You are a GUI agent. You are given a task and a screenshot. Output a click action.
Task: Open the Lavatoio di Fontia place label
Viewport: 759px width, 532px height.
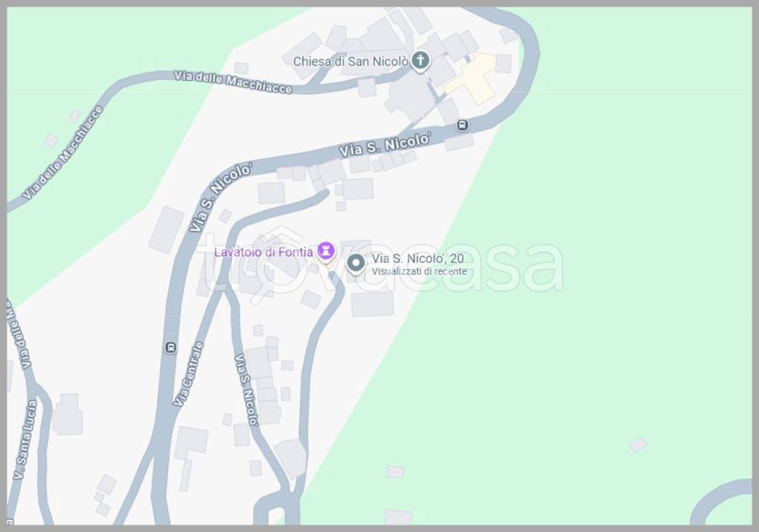[263, 252]
